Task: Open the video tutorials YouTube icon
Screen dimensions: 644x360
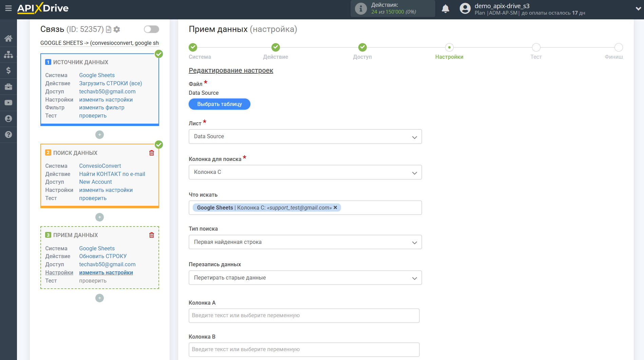Action: pos(8,103)
